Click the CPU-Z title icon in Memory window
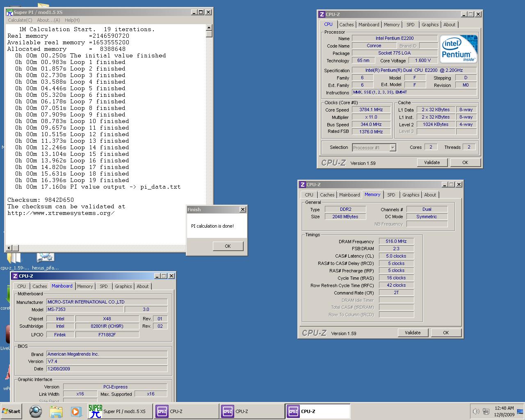The image size is (525, 420). coord(303,185)
